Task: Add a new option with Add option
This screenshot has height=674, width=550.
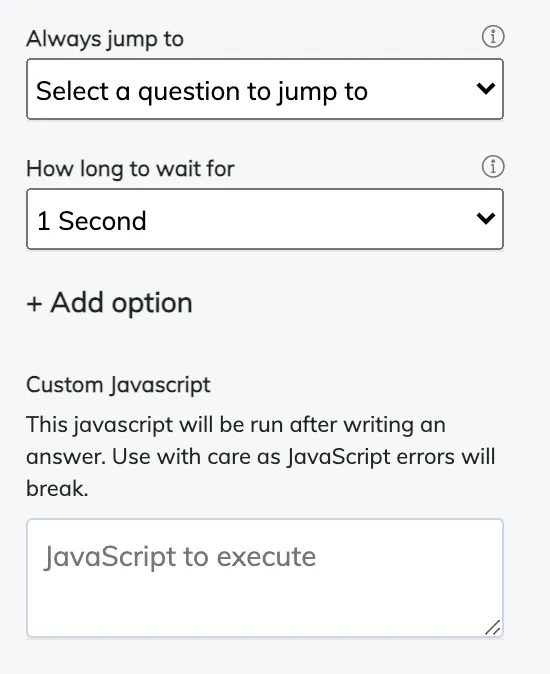Action: (110, 303)
